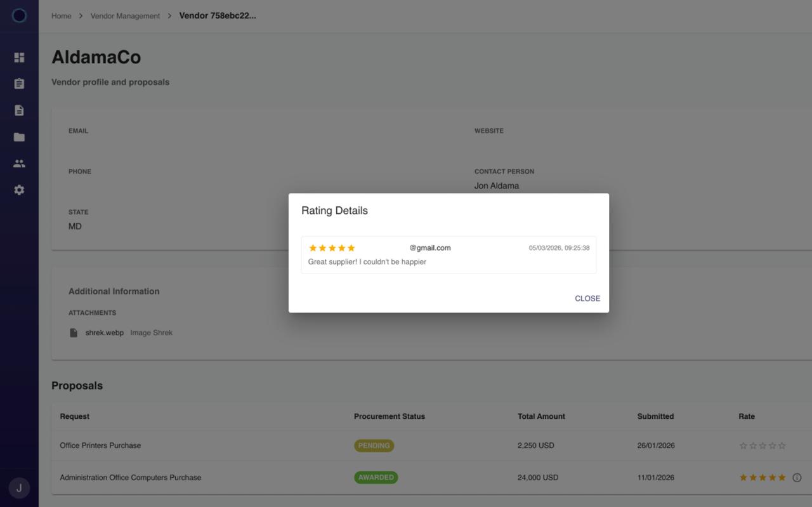
Task: Click the Submitted column header
Action: coord(655,416)
